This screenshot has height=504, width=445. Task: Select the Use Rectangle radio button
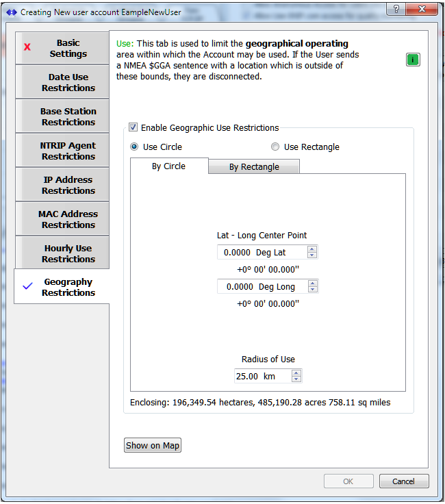(275, 147)
